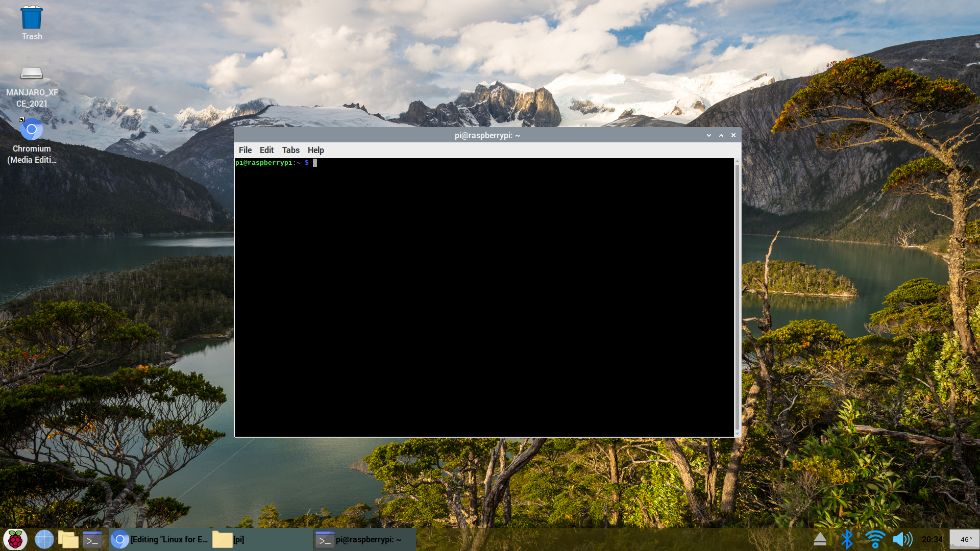Click the clock showing 20:34
The image size is (980, 551).
point(932,539)
